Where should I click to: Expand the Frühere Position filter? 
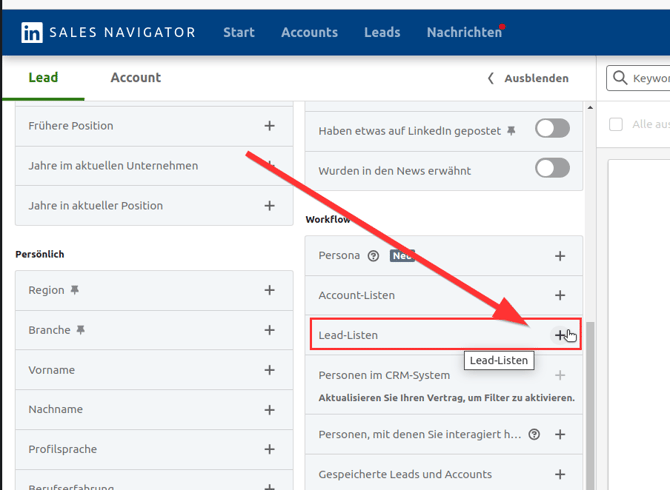tap(269, 126)
